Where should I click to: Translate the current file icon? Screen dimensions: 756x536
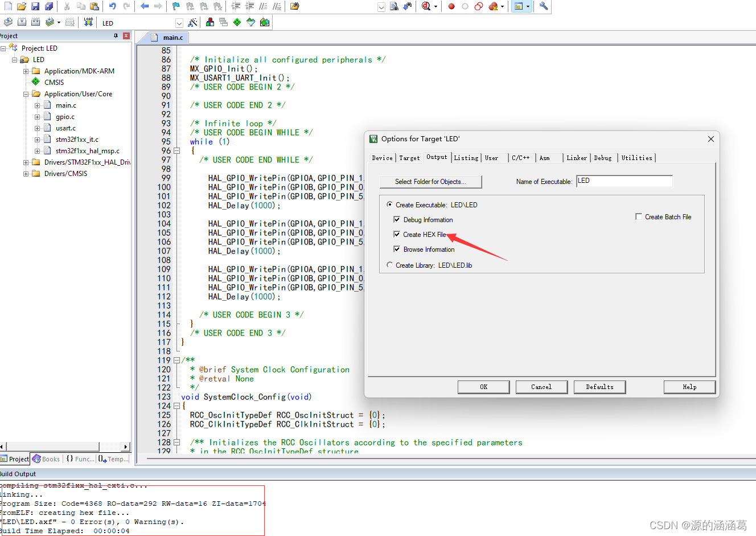[8, 22]
